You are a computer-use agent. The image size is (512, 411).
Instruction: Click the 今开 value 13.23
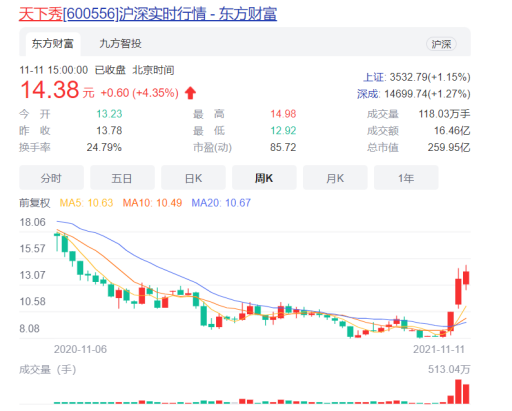pos(109,114)
